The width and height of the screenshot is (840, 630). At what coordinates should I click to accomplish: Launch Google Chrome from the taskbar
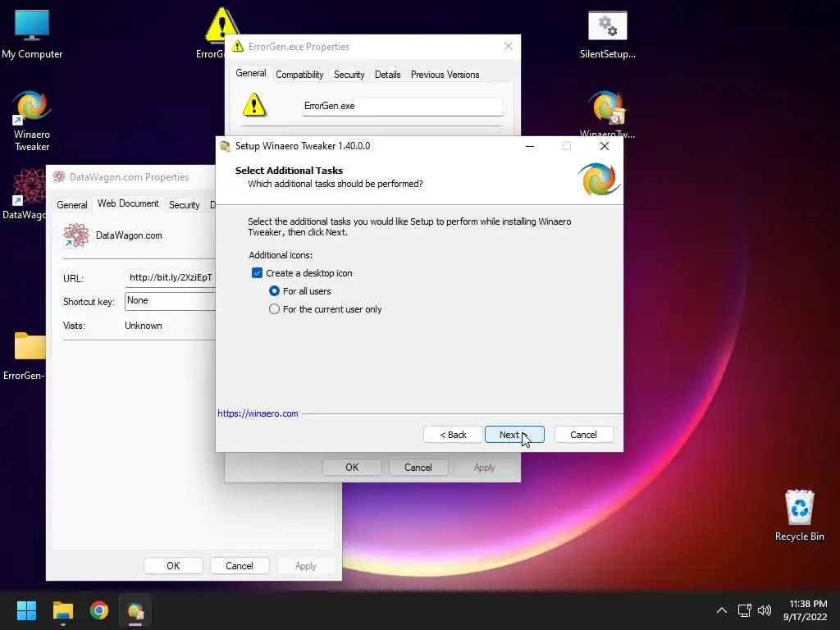99,610
